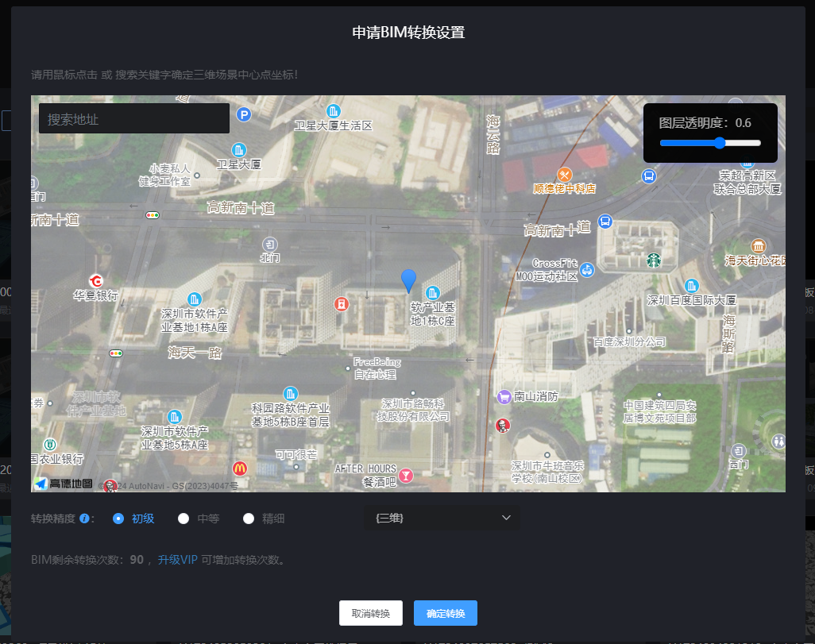Image resolution: width=815 pixels, height=644 pixels.
Task: Click the 华夏银行 red bank icon
Action: tap(96, 281)
